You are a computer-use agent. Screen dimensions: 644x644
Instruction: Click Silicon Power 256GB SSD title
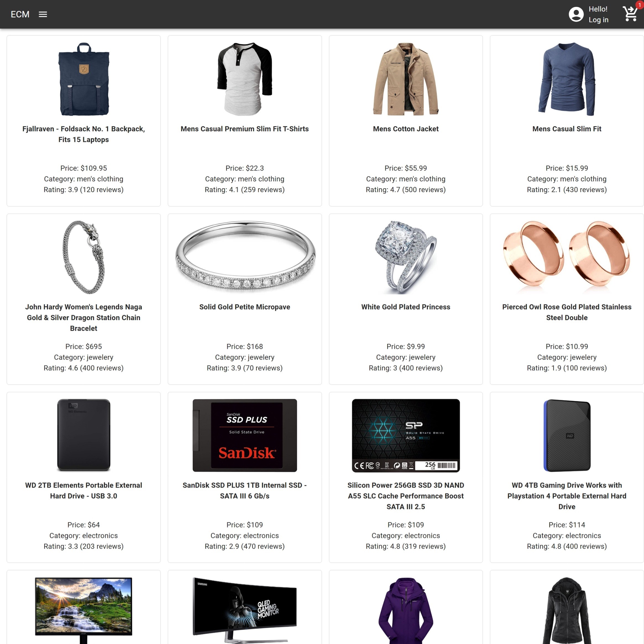[406, 496]
